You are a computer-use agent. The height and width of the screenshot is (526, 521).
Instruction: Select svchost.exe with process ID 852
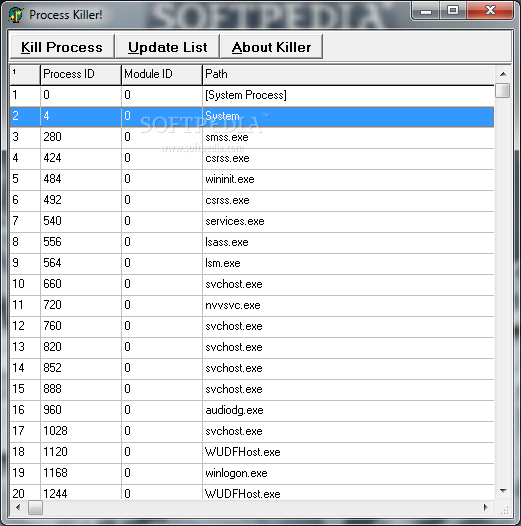pyautogui.click(x=252, y=368)
